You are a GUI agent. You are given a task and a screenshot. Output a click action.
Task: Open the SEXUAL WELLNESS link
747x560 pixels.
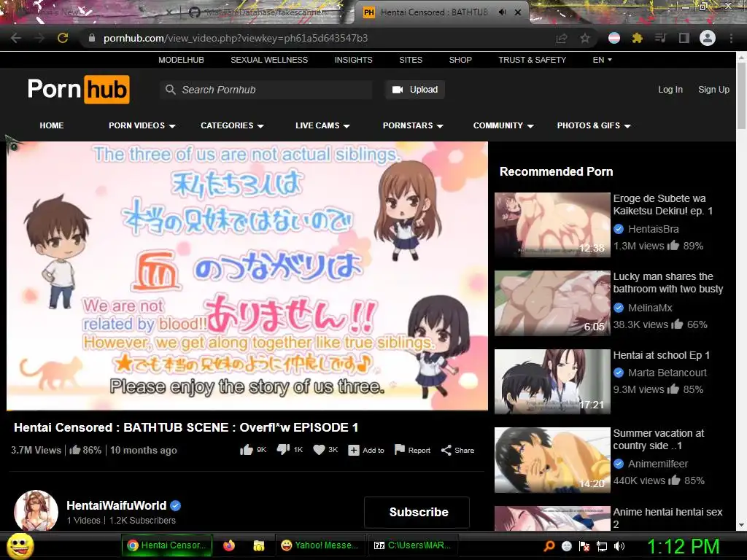click(269, 60)
